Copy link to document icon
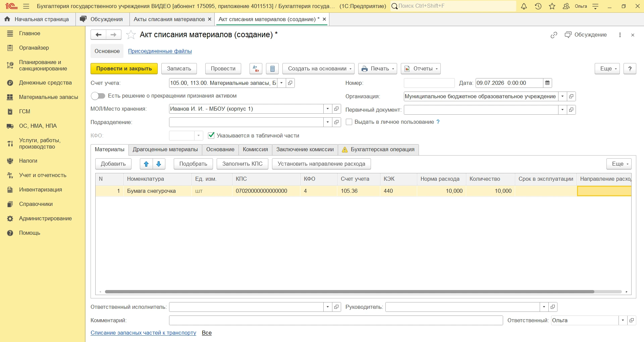Screen dimensions: 644x342 (x=554, y=35)
